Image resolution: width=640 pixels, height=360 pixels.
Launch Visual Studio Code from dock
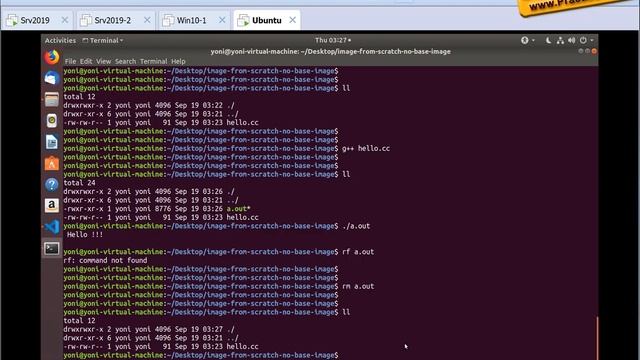pyautogui.click(x=52, y=227)
